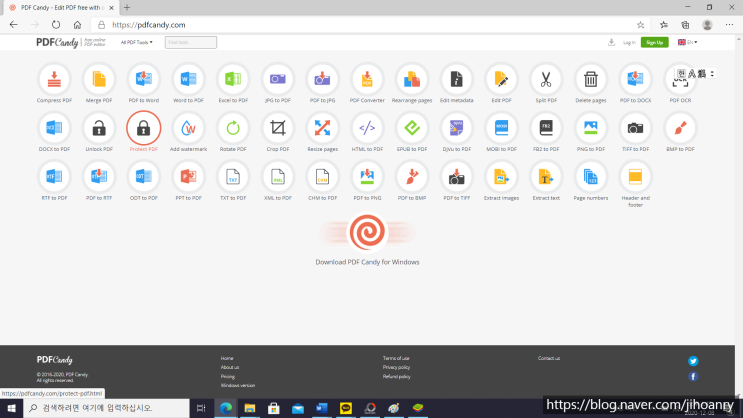This screenshot has height=418, width=743.
Task: Open Download PDF Candy for Windows link
Action: (x=367, y=262)
